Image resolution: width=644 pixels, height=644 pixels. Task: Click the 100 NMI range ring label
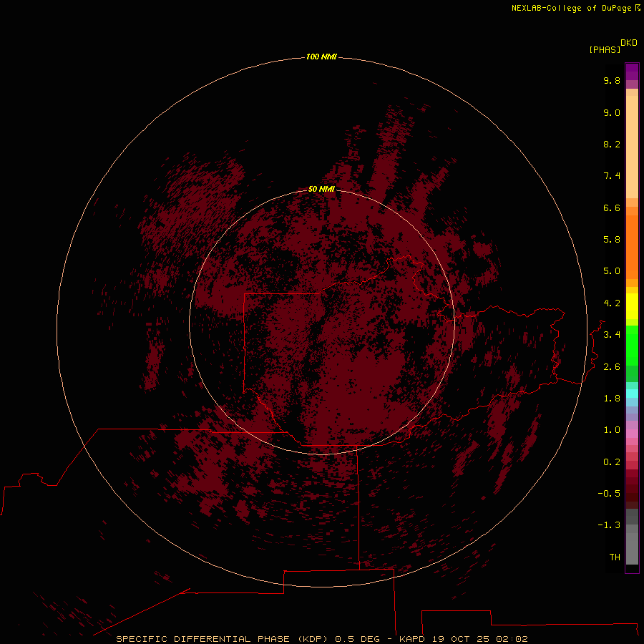tap(321, 57)
